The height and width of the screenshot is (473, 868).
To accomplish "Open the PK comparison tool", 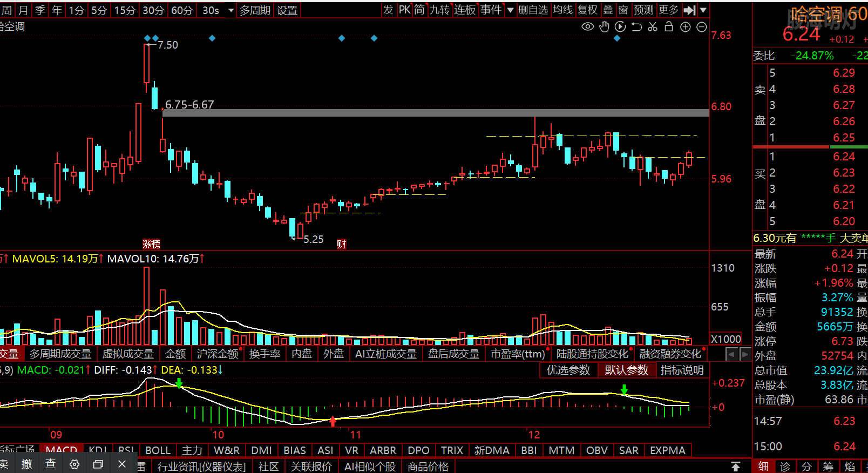I will click(404, 10).
